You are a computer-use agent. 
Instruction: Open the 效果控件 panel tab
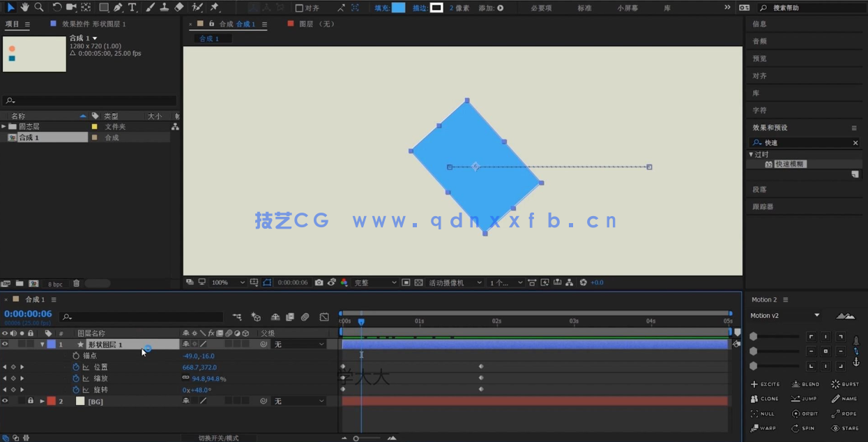[75, 23]
